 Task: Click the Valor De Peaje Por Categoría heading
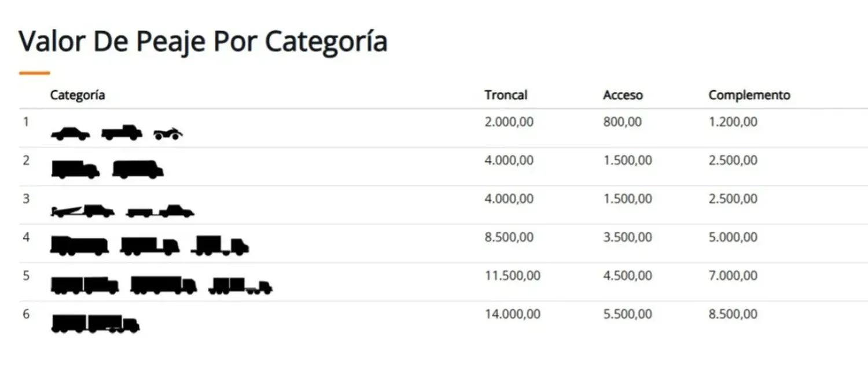203,42
